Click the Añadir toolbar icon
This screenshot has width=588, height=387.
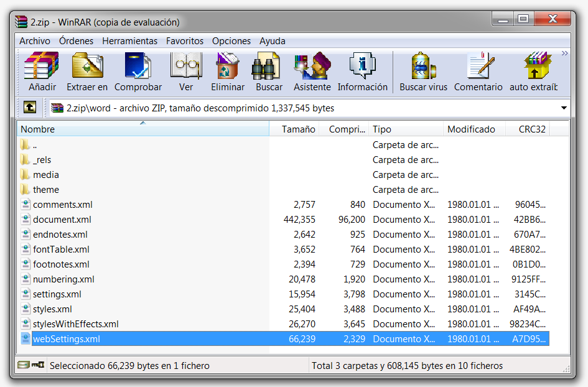42,67
